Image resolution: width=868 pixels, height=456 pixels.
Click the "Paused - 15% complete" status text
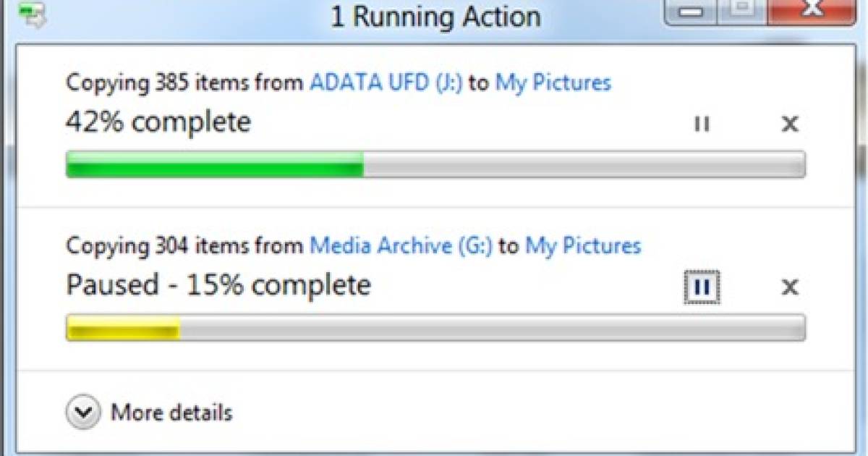218,285
